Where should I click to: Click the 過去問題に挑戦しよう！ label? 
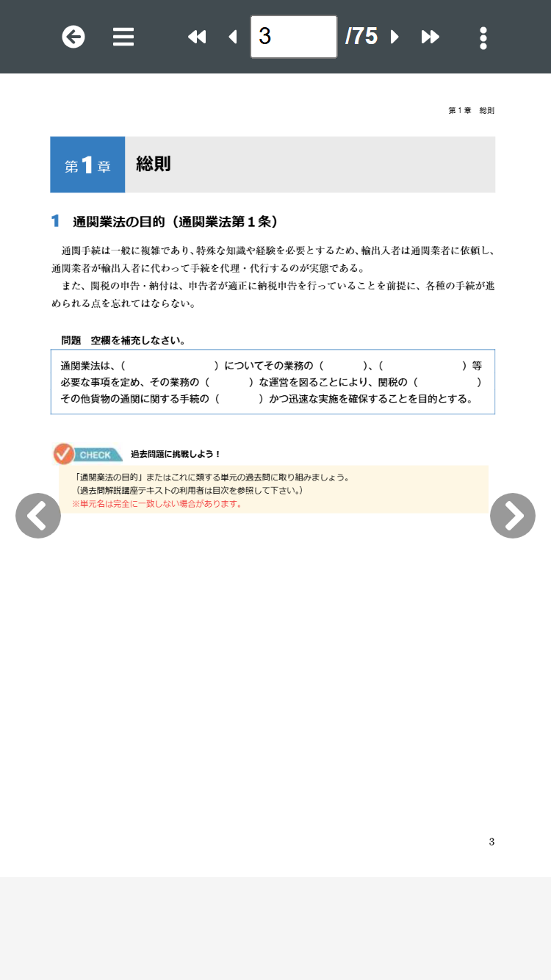point(176,454)
